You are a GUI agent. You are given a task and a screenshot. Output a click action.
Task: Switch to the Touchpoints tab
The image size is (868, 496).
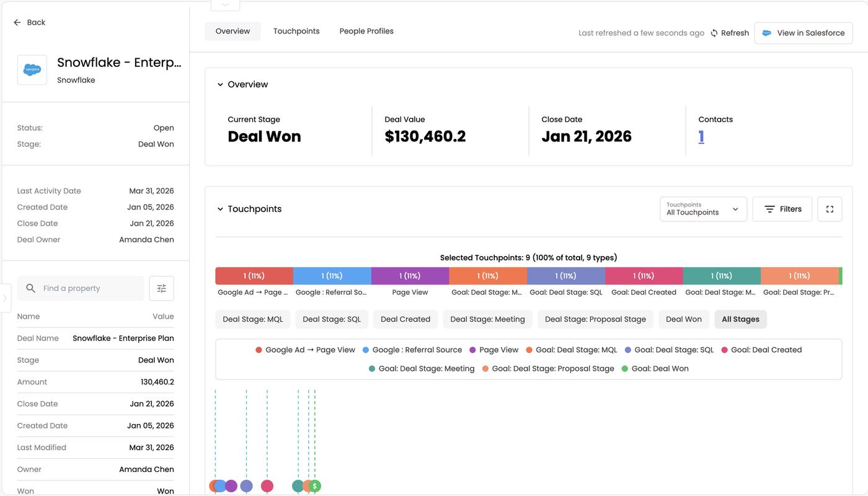click(296, 31)
